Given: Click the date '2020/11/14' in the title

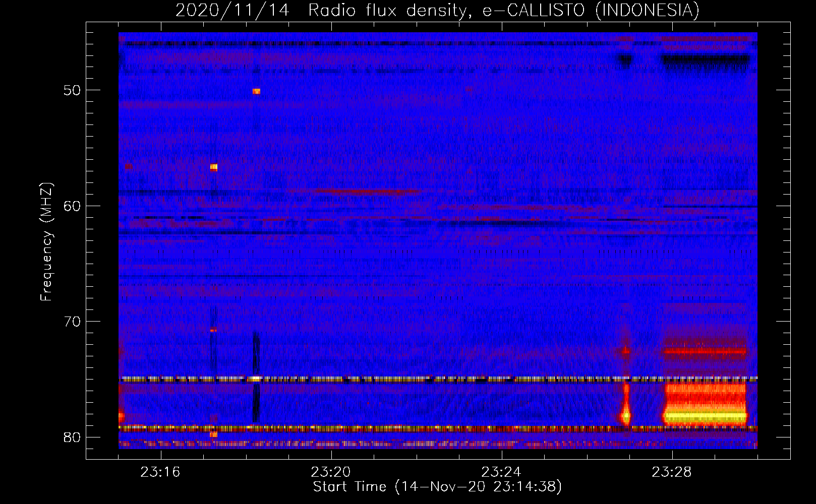Looking at the screenshot, I should coord(232,11).
